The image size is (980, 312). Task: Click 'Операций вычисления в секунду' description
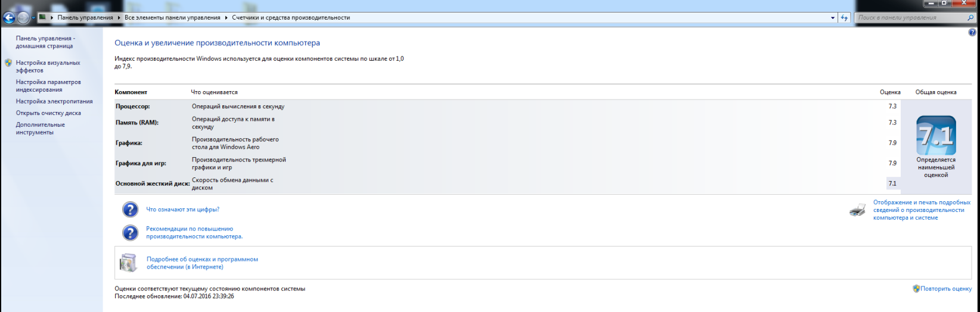pos(238,107)
